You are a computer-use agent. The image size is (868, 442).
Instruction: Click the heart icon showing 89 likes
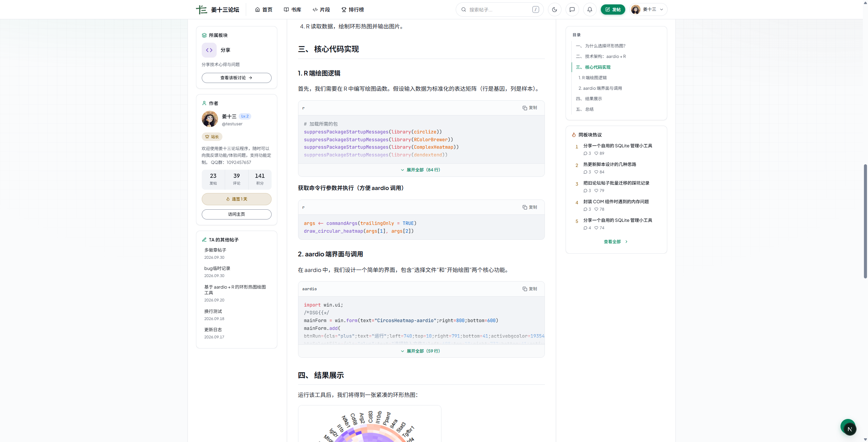click(596, 153)
